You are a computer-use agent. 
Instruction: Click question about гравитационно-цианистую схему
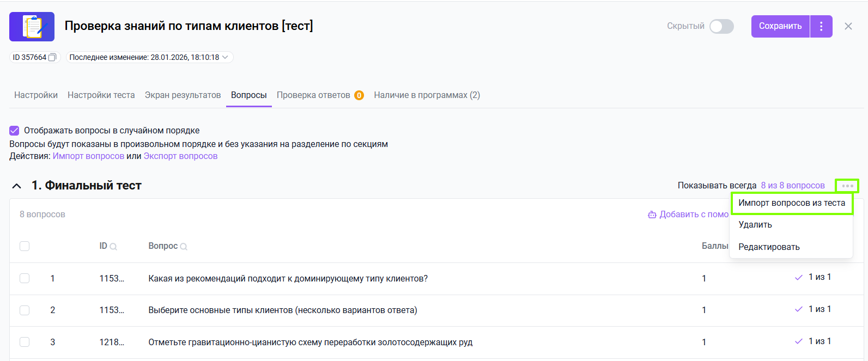[311, 342]
